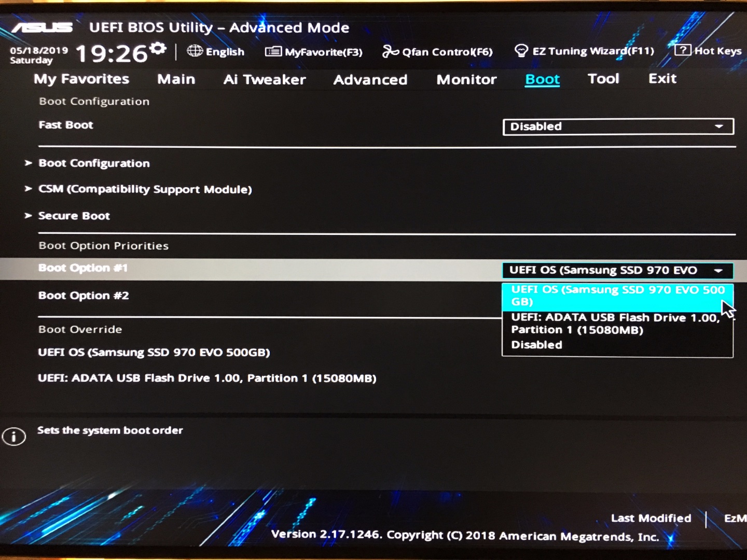Expand the Boot Configuration submenu

click(x=94, y=163)
